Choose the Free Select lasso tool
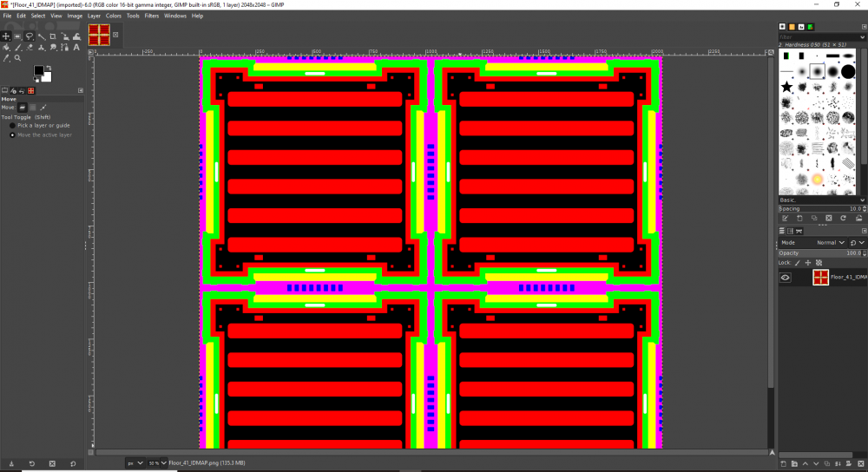Image resolution: width=868 pixels, height=472 pixels. click(29, 36)
